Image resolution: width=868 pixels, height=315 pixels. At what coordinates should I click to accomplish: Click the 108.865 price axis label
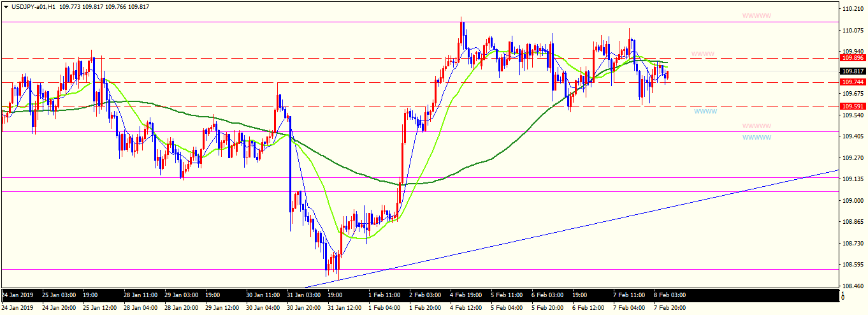853,222
